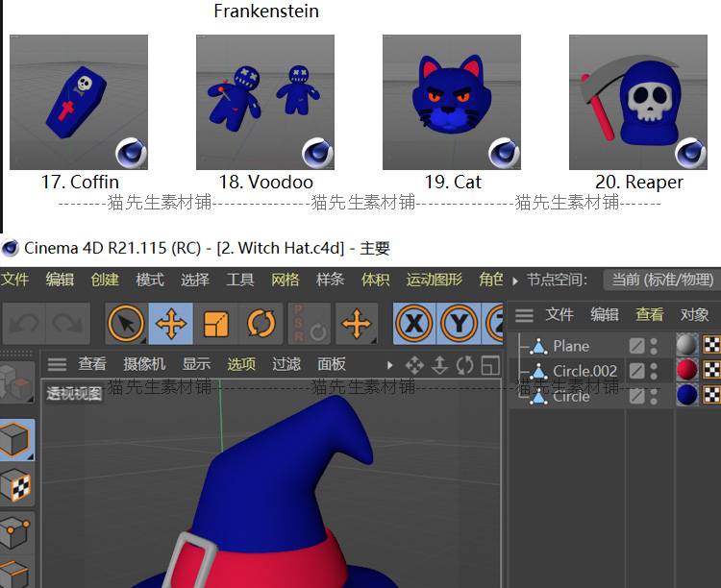The width and height of the screenshot is (721, 588).
Task: Click the Make Editable icon at left top
Action: pos(16,382)
